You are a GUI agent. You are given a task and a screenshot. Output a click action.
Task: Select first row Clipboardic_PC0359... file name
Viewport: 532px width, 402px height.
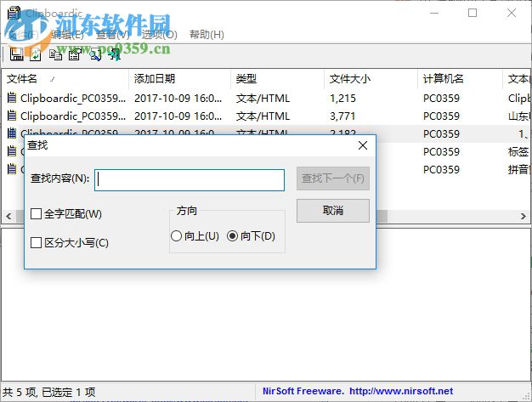point(73,98)
